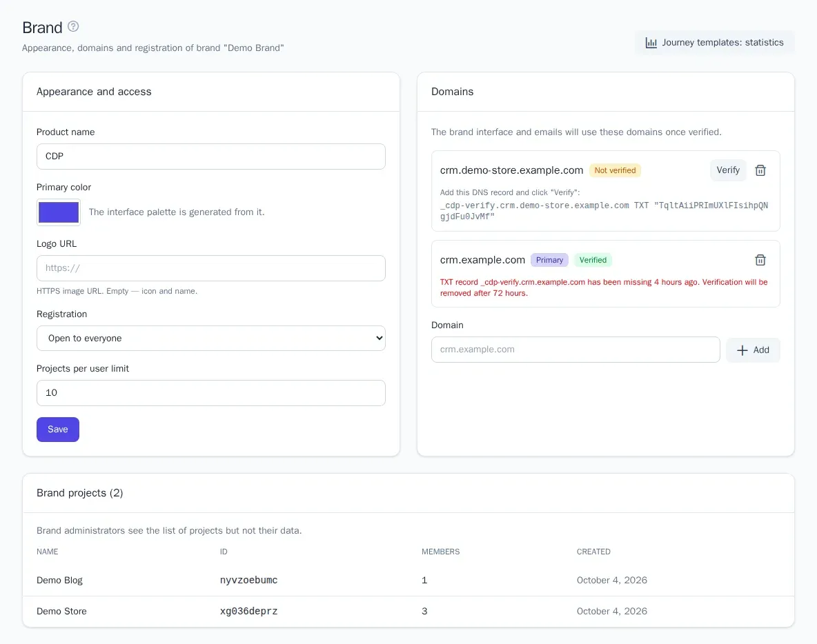
Task: Select the Demo Blog project name
Action: [x=59, y=580]
